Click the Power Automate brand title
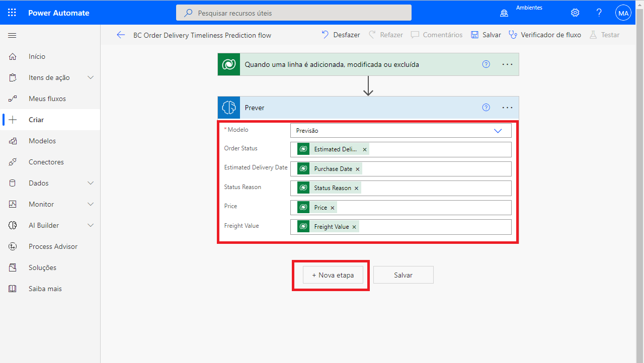Image resolution: width=644 pixels, height=363 pixels. click(59, 13)
